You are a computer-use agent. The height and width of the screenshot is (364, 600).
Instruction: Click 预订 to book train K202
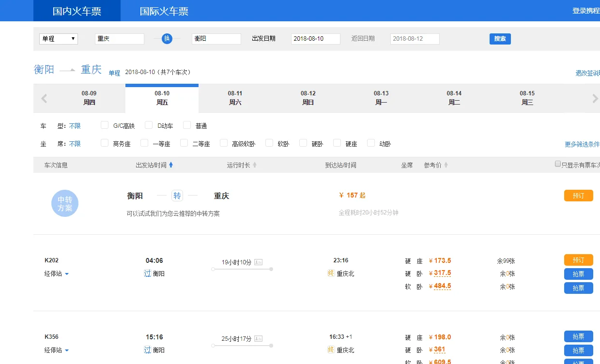click(x=578, y=260)
